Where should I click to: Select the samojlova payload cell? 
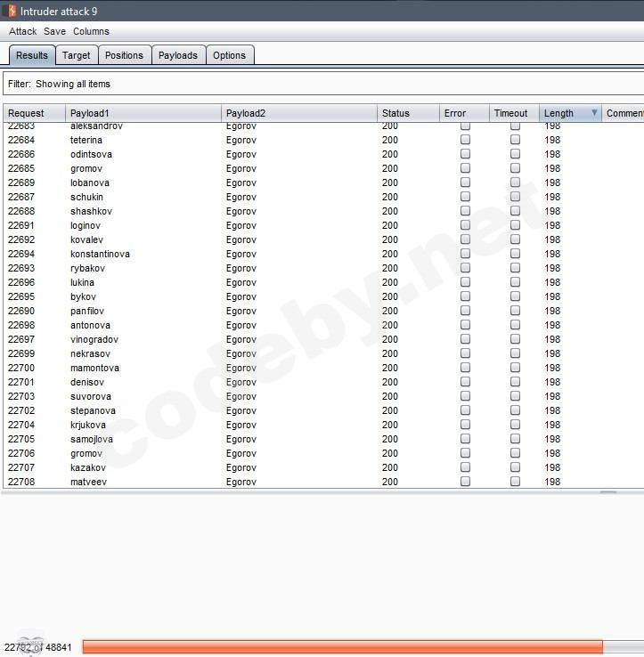[92, 439]
